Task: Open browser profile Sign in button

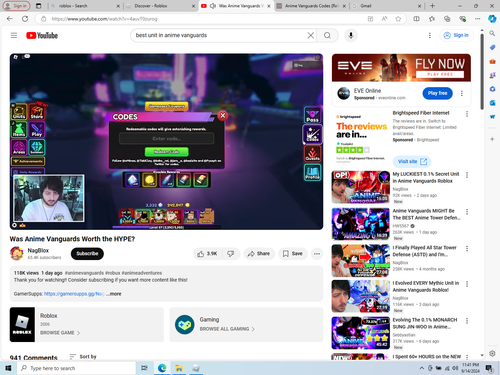Action: (x=16, y=6)
